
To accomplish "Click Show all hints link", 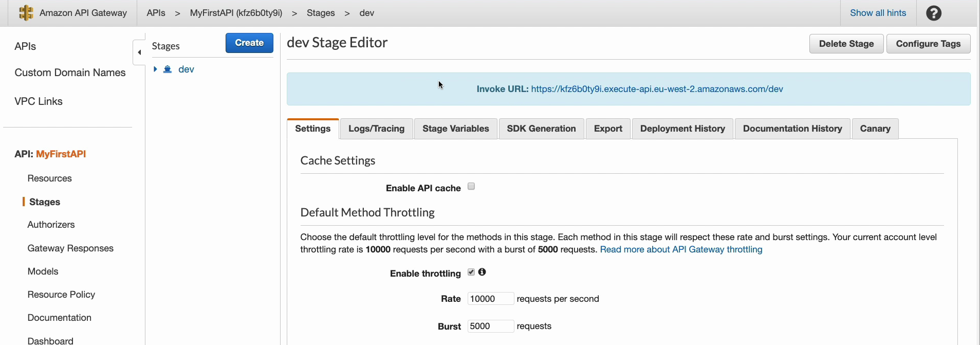I will 878,13.
